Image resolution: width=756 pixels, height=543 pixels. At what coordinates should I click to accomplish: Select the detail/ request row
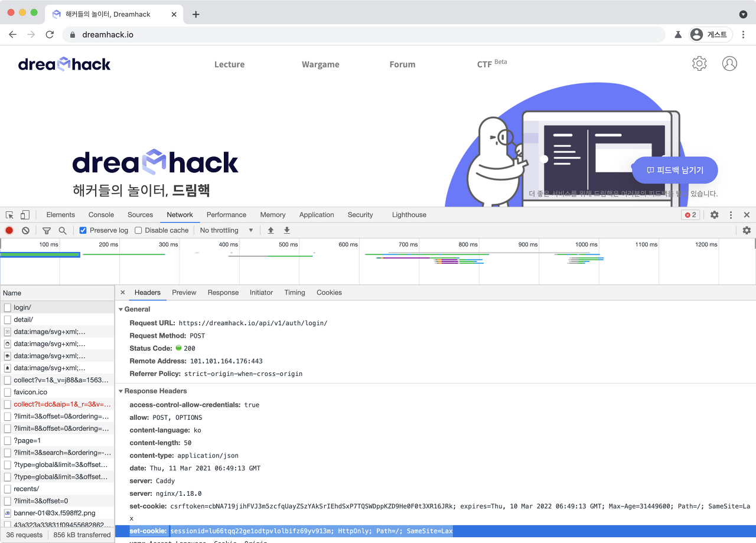57,319
